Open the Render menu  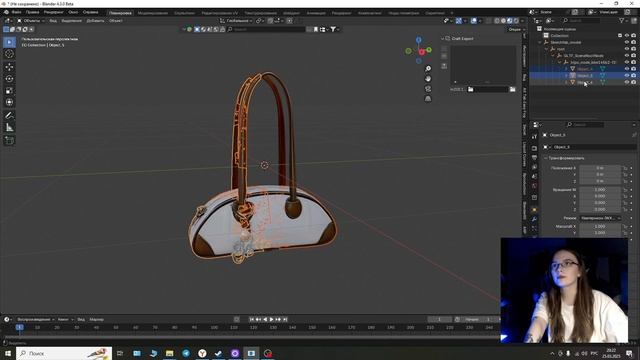53,12
